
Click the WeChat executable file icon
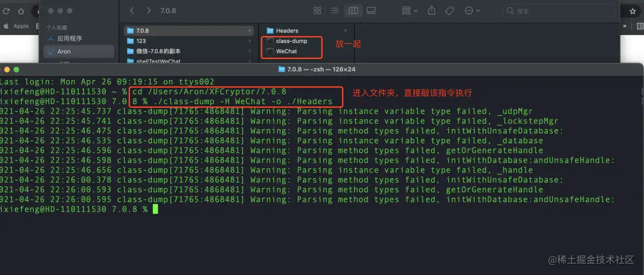(x=270, y=51)
